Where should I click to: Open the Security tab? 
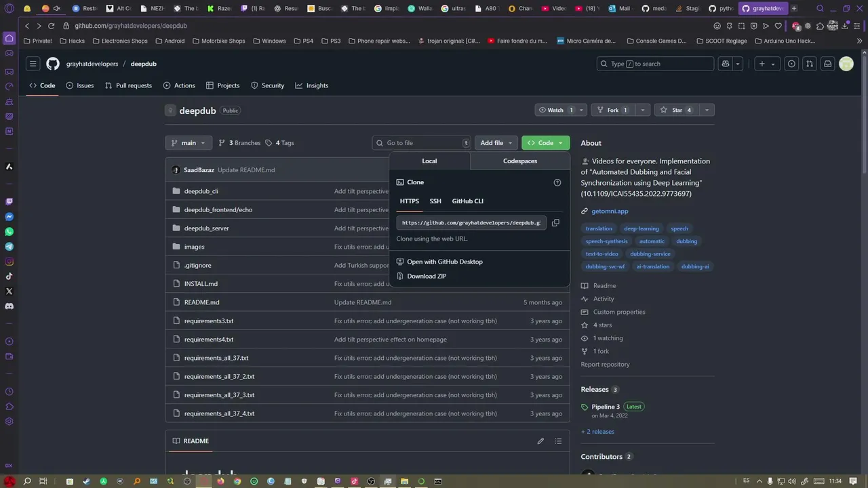pyautogui.click(x=267, y=85)
